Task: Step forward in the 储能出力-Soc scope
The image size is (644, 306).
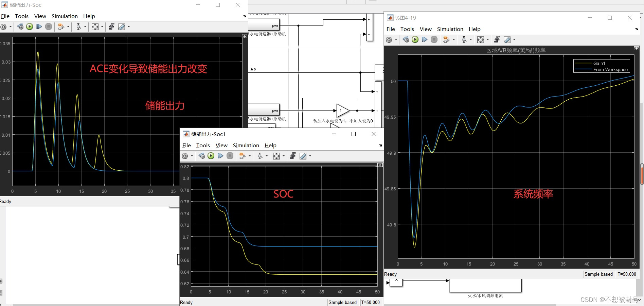Action: point(39,27)
